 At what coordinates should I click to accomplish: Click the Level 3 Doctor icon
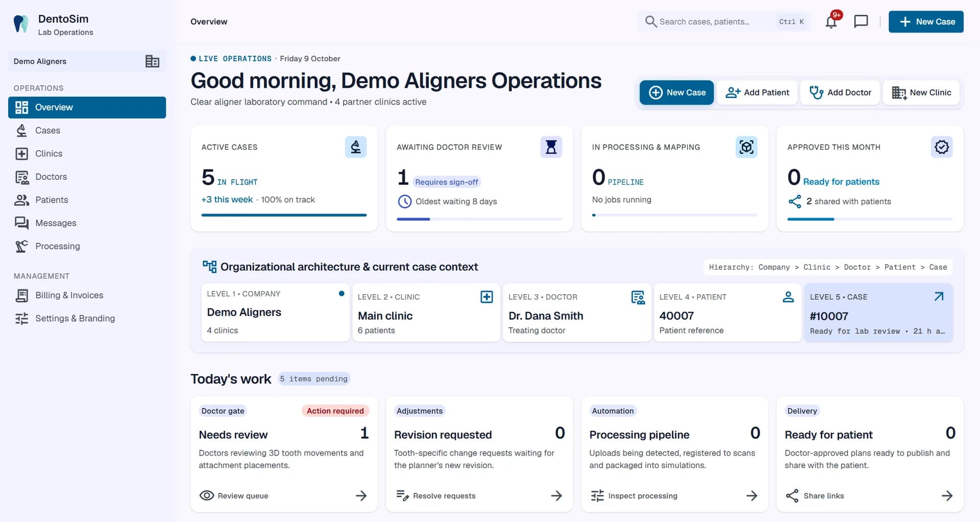tap(638, 297)
